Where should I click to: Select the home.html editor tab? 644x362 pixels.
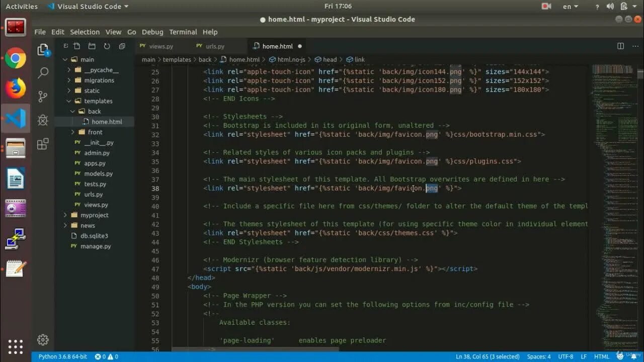[x=277, y=46]
